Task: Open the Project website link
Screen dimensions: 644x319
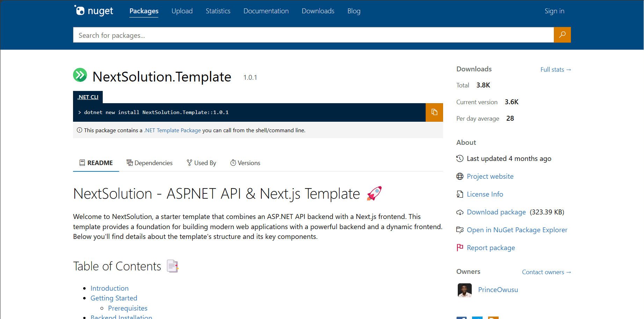Action: pos(490,176)
